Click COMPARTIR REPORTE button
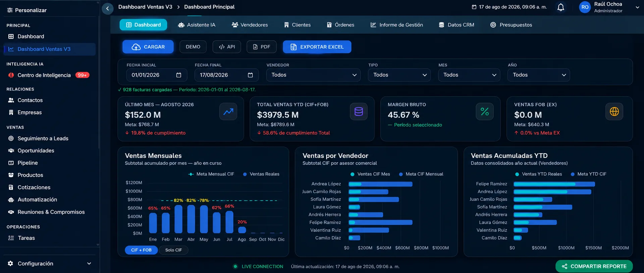The height and width of the screenshot is (273, 644). [x=594, y=266]
